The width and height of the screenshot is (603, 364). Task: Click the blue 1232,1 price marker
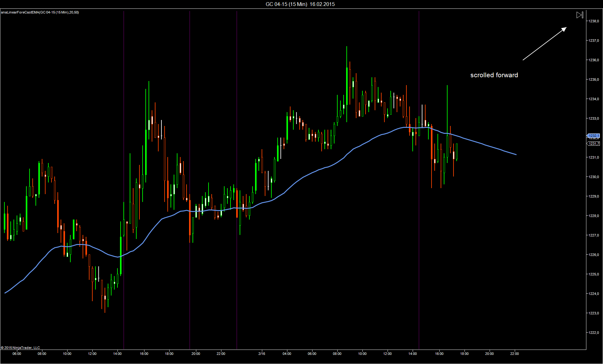(x=593, y=136)
